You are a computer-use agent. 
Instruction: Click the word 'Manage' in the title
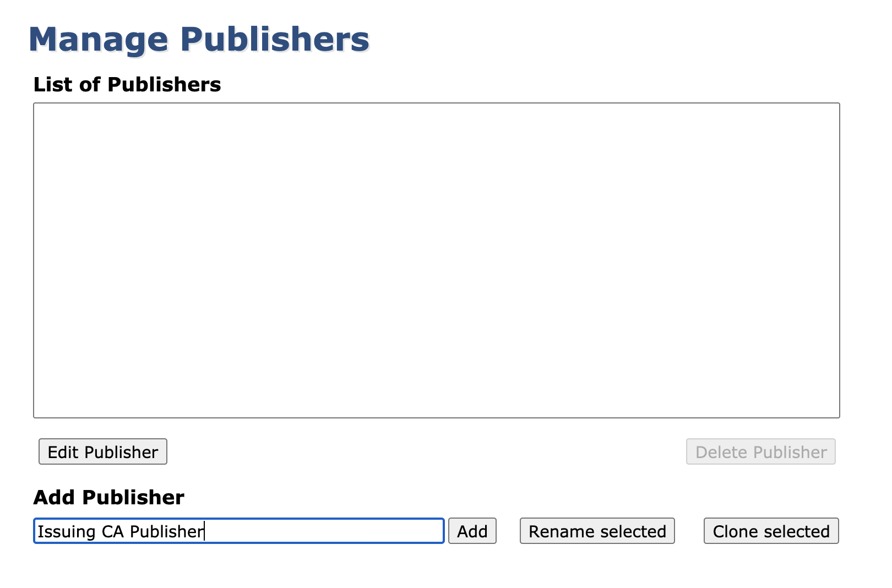(x=99, y=40)
